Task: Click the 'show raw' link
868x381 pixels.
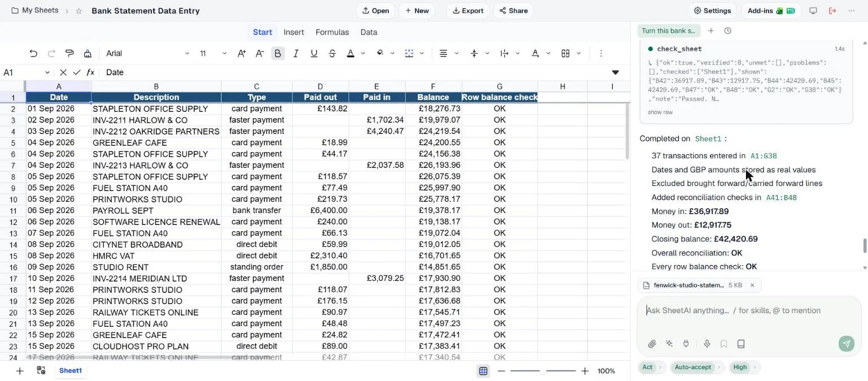Action: 660,112
